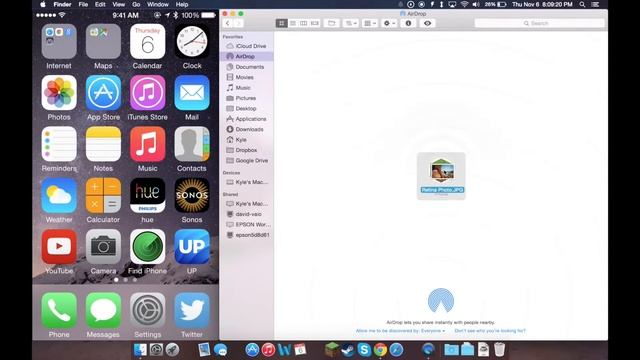Open the Reminders app on the iPhone
The height and width of the screenshot is (360, 640).
point(59,144)
